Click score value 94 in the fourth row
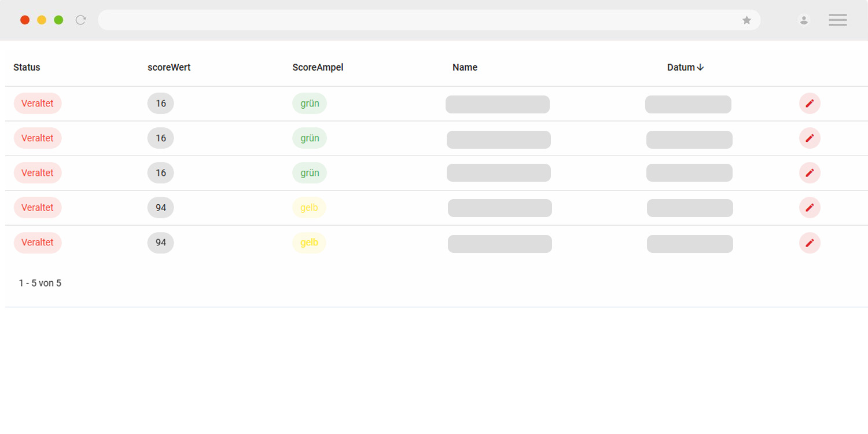Viewport: 868px width, 434px height. (x=161, y=208)
